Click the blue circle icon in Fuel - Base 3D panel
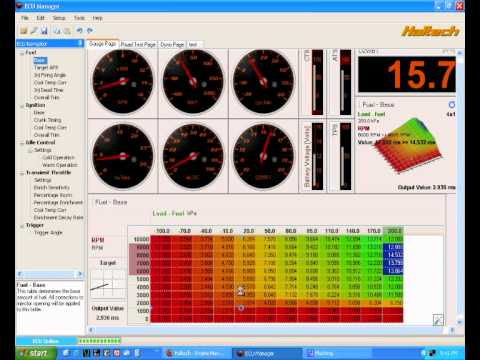 tap(451, 105)
